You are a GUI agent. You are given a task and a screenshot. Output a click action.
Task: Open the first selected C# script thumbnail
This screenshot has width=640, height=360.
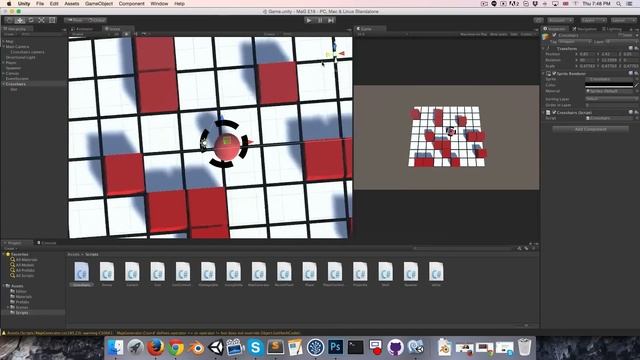pos(81,271)
